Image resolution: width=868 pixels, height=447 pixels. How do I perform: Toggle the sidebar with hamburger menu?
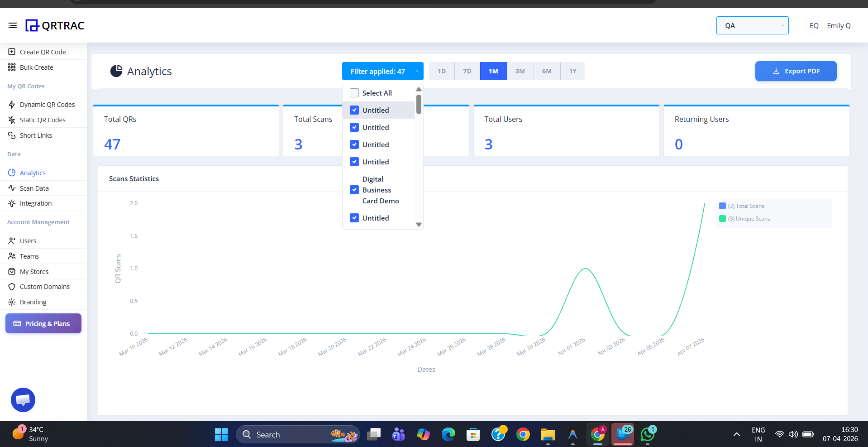coord(12,25)
